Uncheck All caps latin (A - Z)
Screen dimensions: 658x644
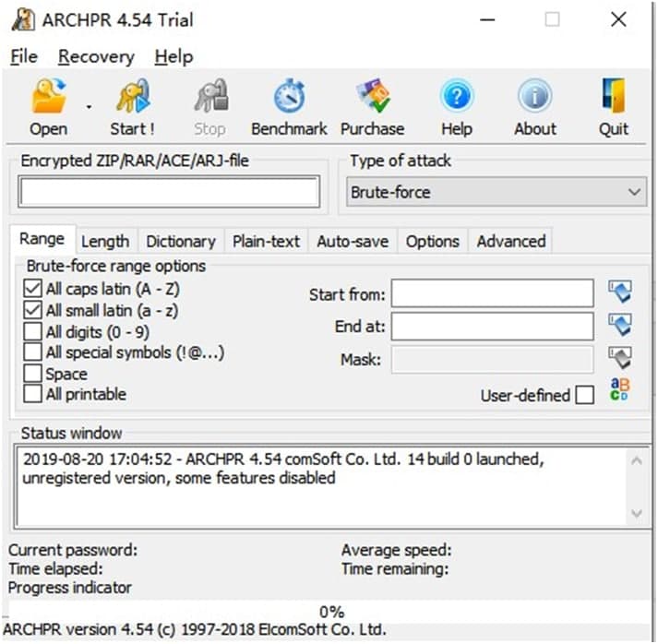click(32, 289)
